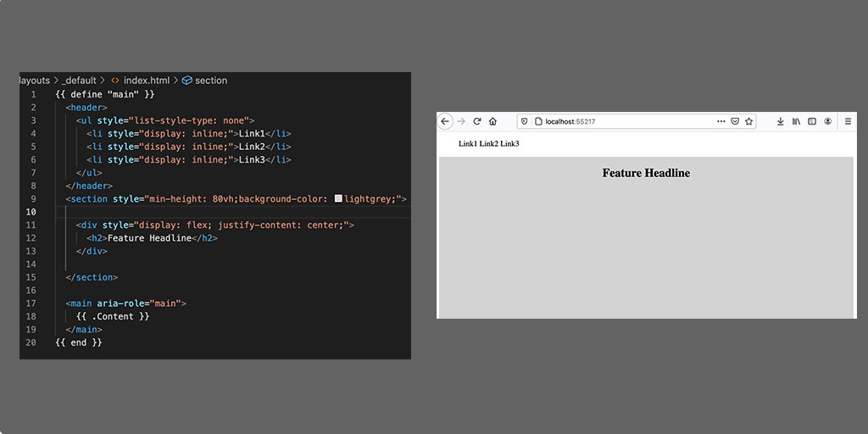The height and width of the screenshot is (434, 868).
Task: Save page to Pocket
Action: click(735, 121)
